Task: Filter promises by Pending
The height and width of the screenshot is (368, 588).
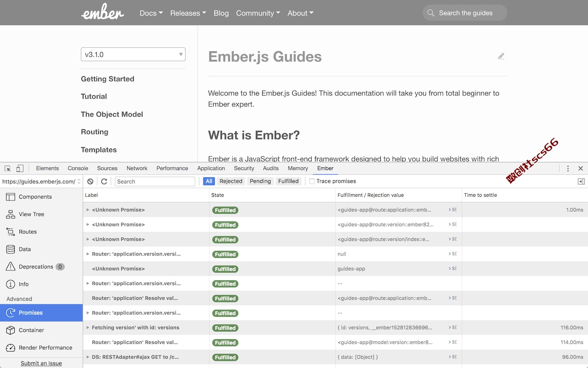Action: [260, 181]
